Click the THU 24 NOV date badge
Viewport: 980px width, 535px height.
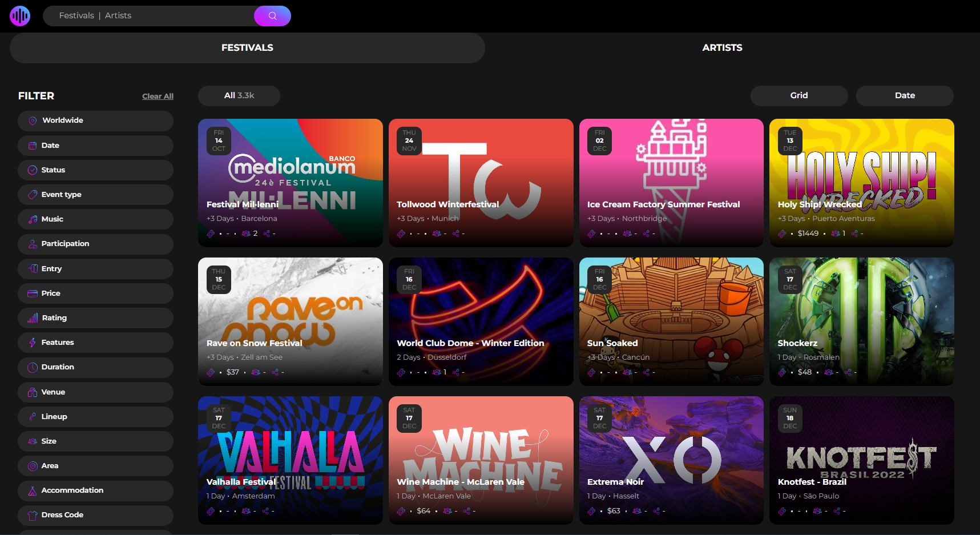pos(409,140)
